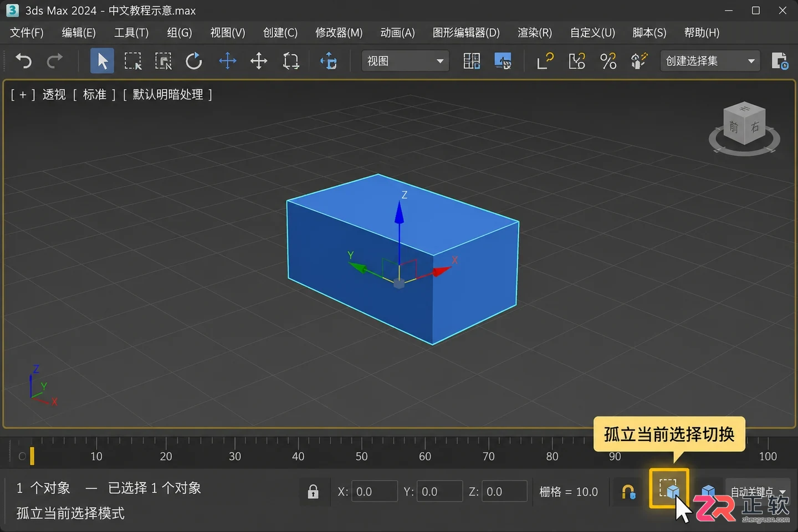Screen dimensions: 798x532
Task: Open the [+] viewport general menu
Action: tap(23, 95)
